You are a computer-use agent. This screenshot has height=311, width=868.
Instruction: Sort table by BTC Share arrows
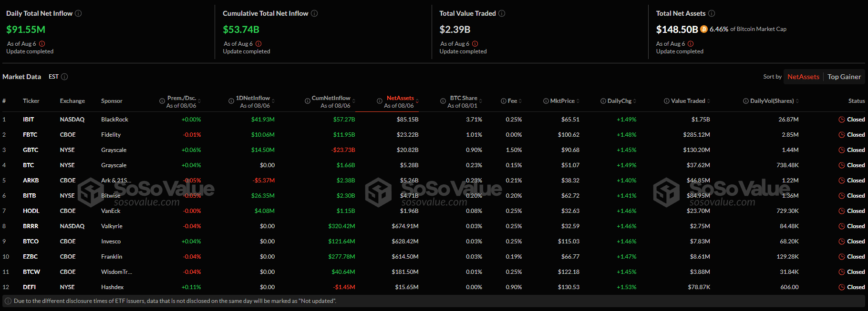481,101
